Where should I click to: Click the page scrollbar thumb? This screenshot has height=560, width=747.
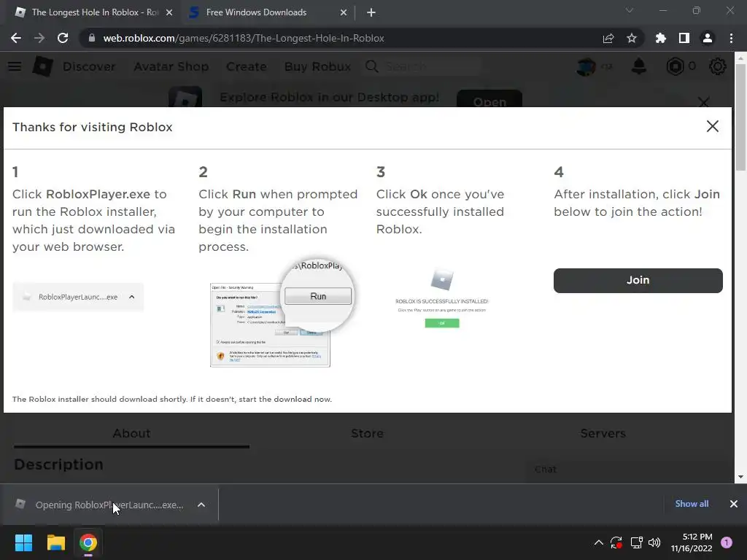click(x=740, y=117)
